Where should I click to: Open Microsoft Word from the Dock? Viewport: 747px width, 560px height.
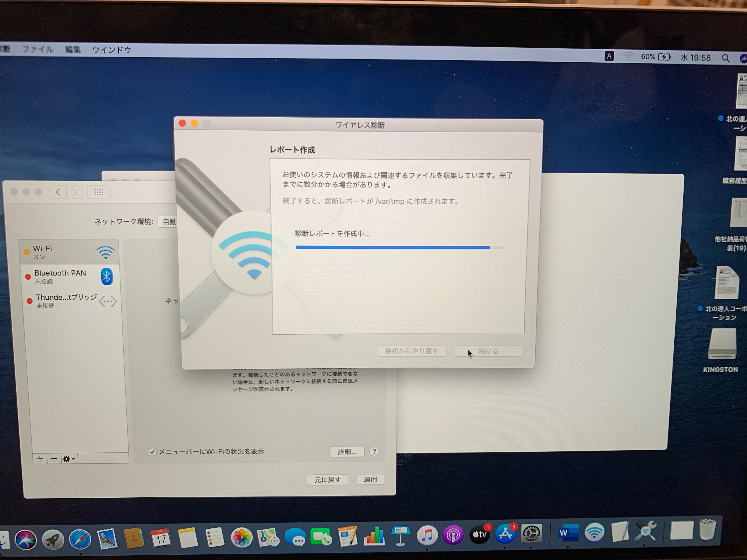(x=568, y=533)
